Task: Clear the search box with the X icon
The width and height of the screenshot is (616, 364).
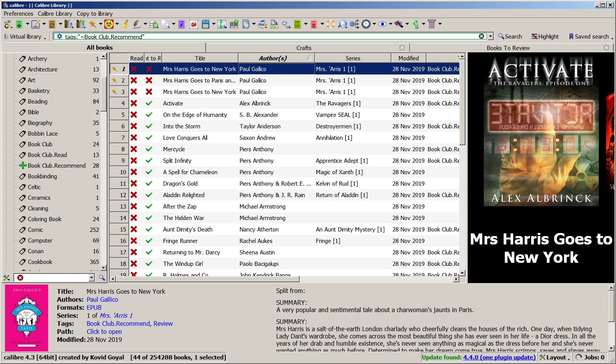Action: (x=481, y=36)
